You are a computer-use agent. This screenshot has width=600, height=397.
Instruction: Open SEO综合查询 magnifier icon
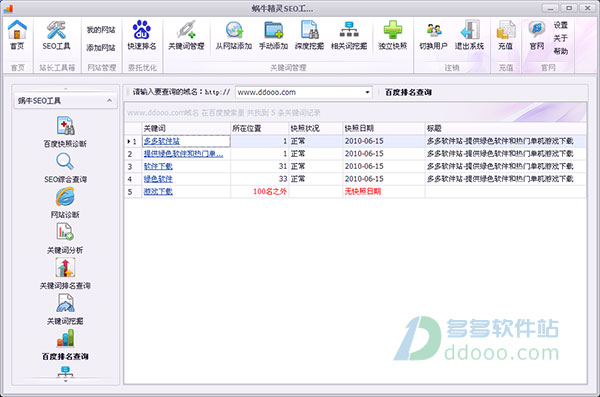[x=65, y=168]
